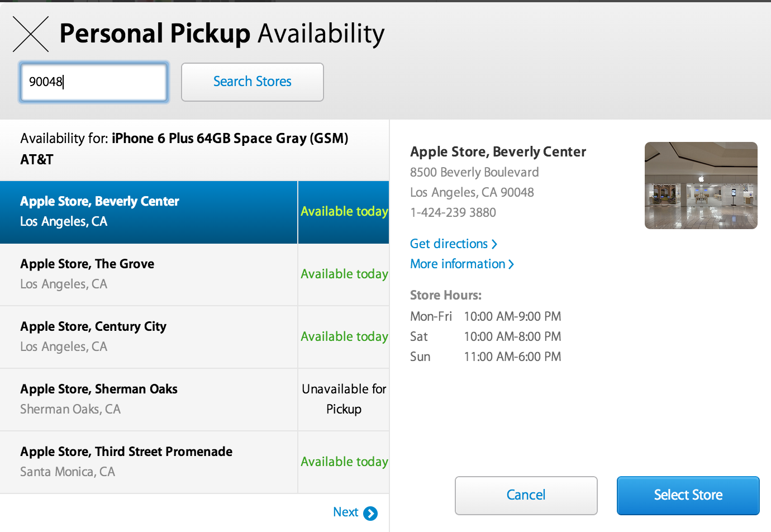771x532 pixels.
Task: Open the Get directions link
Action: pyautogui.click(x=454, y=244)
